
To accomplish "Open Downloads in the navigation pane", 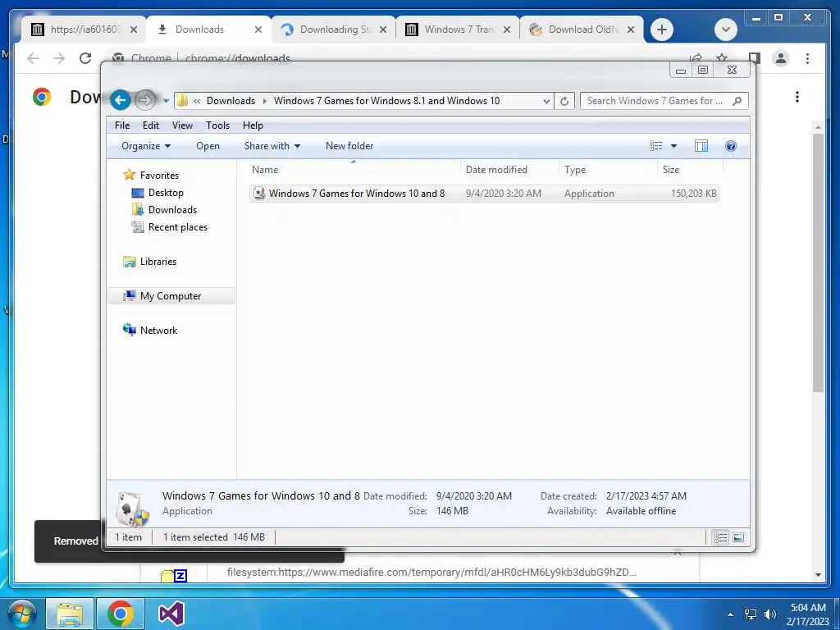I will [x=172, y=209].
